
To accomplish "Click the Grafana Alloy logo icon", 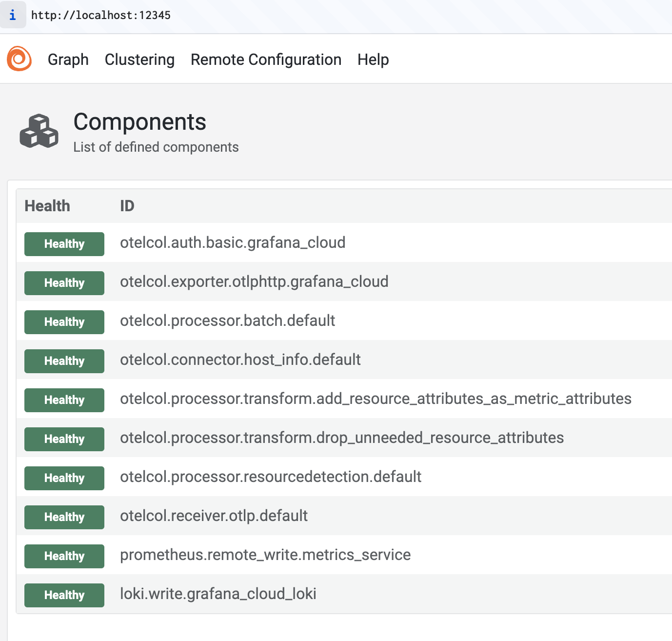I will (20, 59).
